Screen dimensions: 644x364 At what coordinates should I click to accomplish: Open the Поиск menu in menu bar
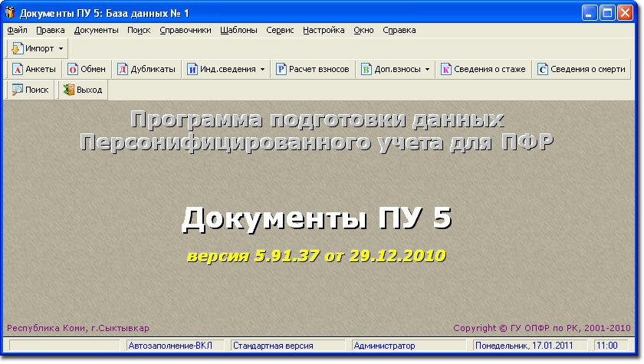[x=139, y=30]
